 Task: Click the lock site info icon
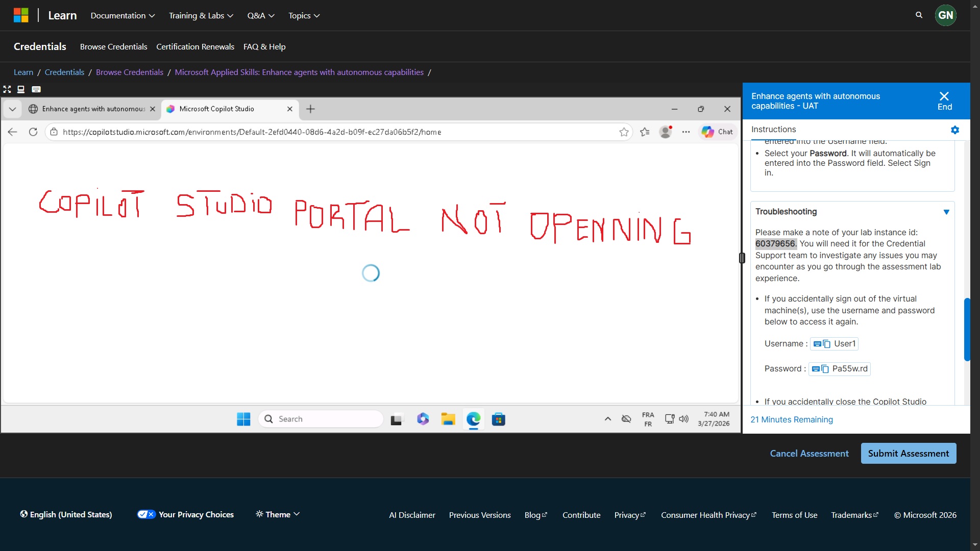54,132
